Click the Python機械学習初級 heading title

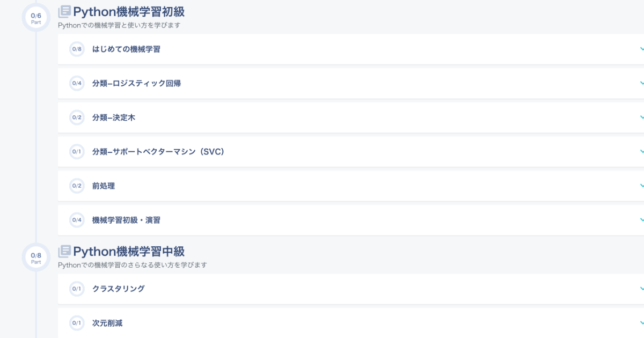pyautogui.click(x=129, y=11)
